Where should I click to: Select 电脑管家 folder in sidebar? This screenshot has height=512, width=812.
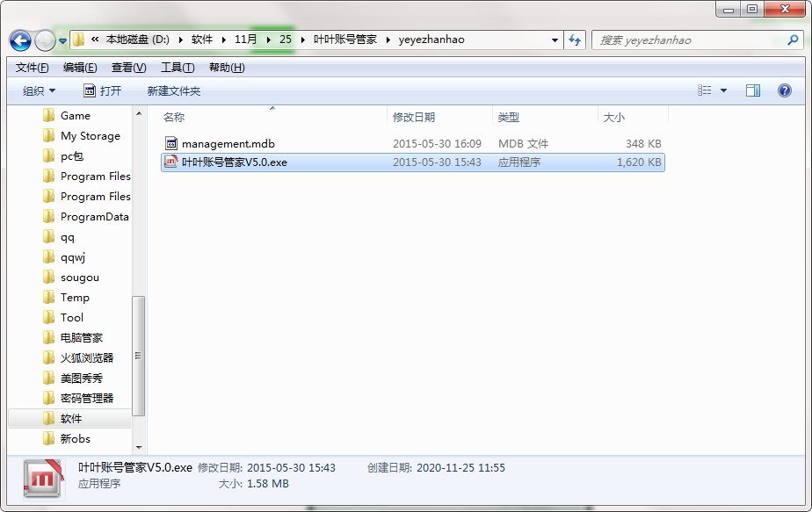82,337
